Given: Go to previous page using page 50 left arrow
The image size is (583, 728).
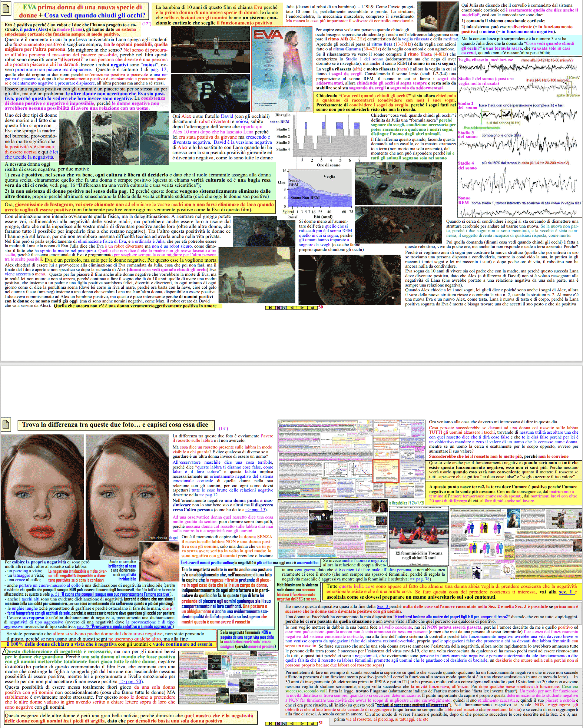Looking at the screenshot, I should [x=292, y=308].
